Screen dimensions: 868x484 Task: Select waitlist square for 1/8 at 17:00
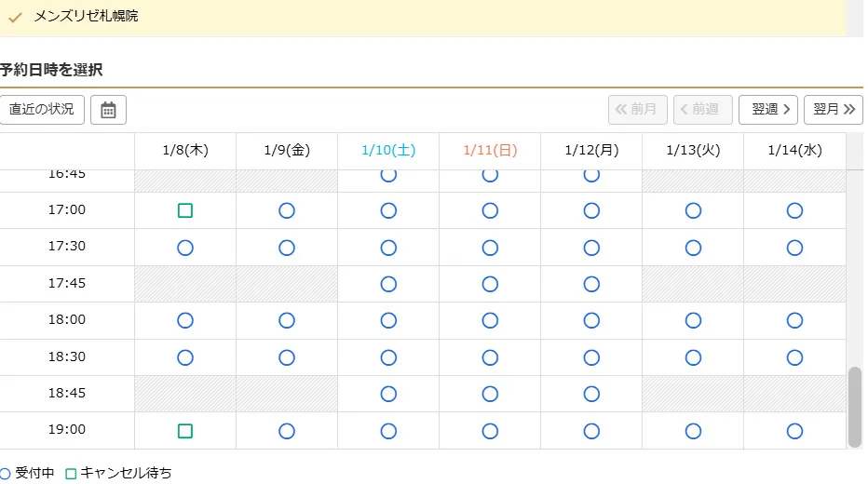tap(185, 210)
